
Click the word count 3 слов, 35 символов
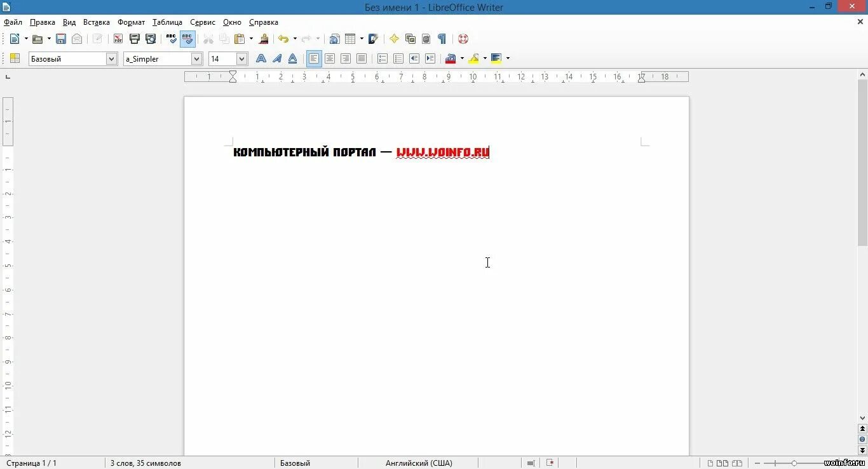point(146,463)
